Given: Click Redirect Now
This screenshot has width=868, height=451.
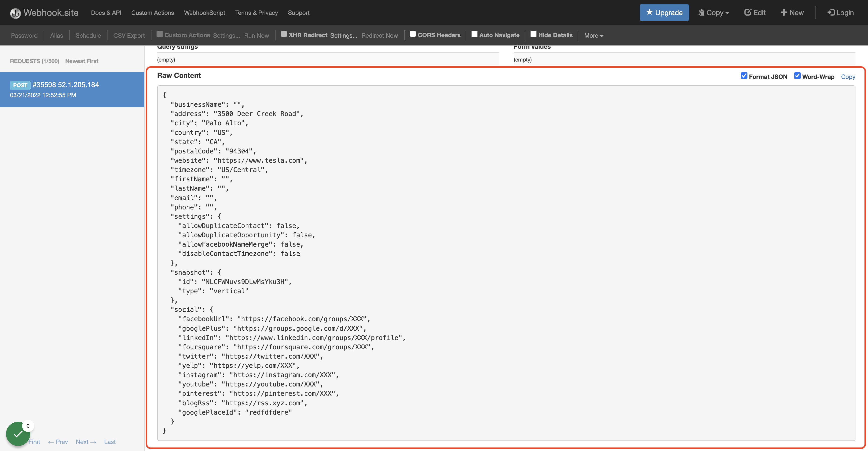Looking at the screenshot, I should 380,35.
